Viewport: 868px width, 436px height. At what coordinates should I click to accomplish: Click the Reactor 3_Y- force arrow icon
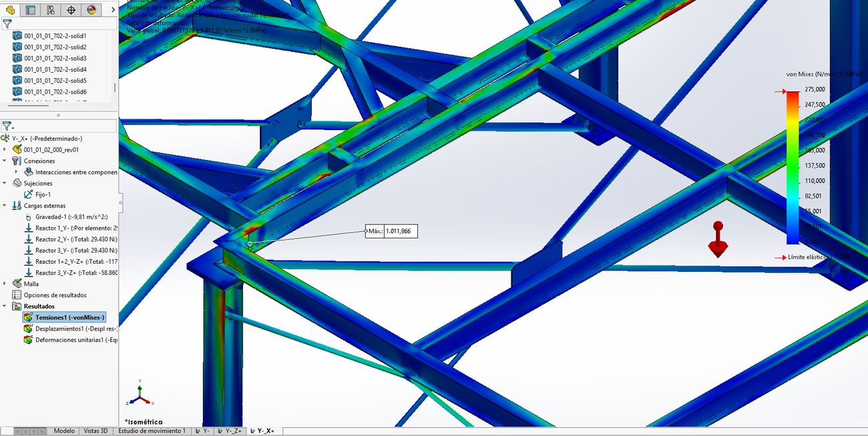click(29, 250)
